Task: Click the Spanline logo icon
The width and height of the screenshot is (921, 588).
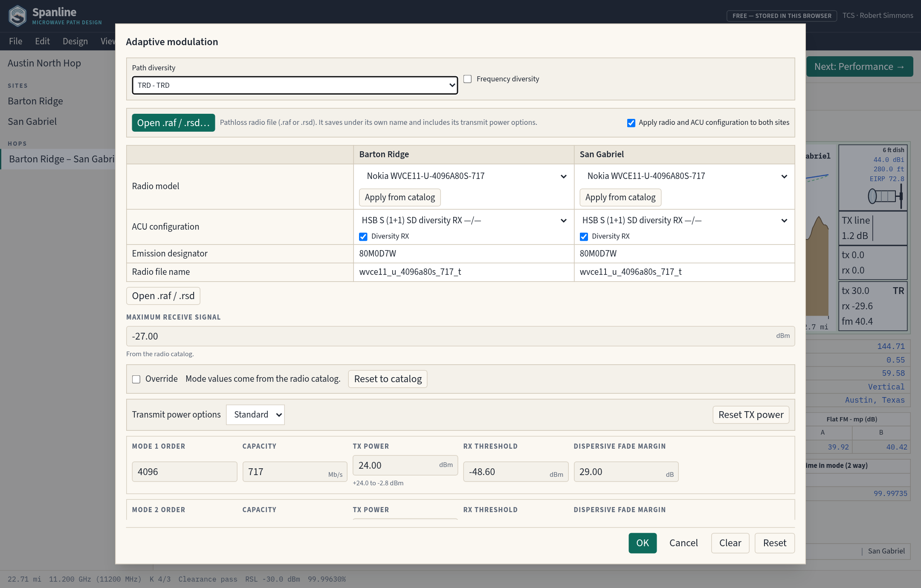Action: pos(17,16)
